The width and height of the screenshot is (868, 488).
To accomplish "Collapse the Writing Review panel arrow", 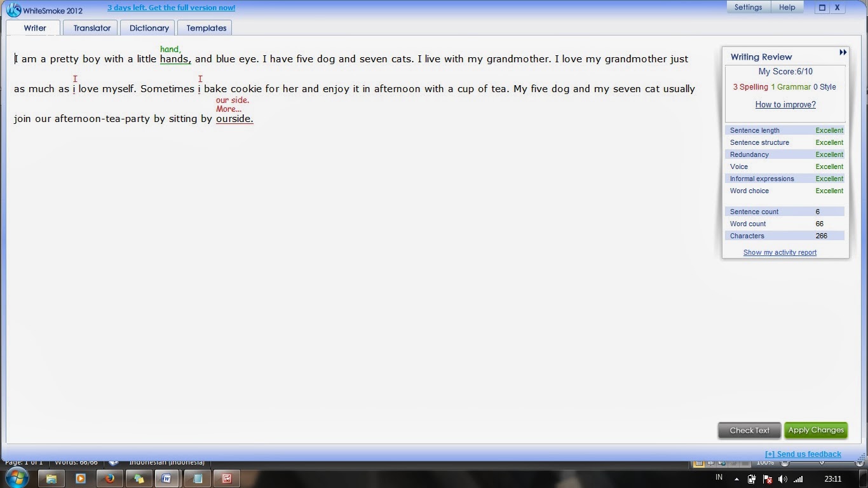I will (x=843, y=53).
